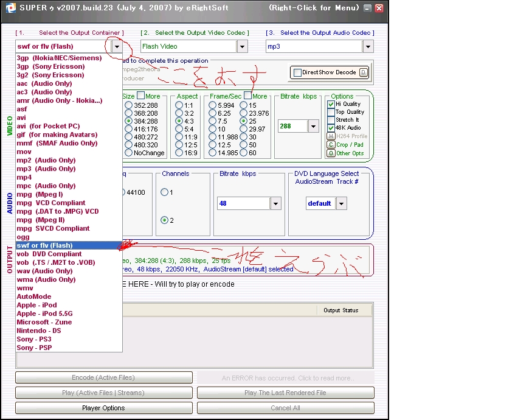This screenshot has height=420, width=532.
Task: Select frame rate 23.976
Action: (x=243, y=113)
